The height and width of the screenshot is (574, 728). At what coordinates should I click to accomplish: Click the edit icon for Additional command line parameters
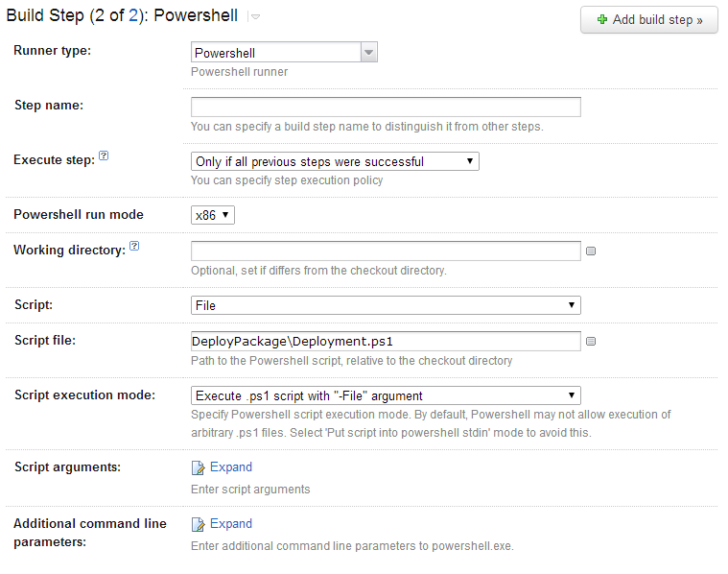click(198, 524)
